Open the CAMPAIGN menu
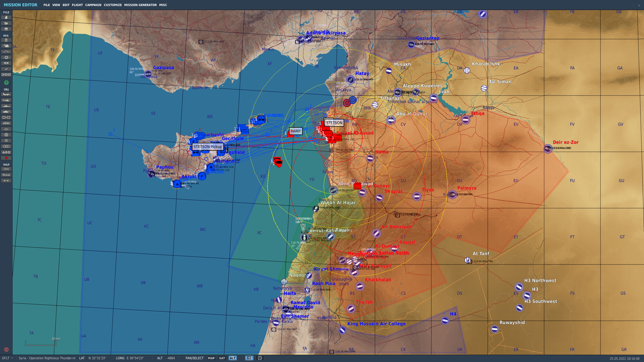 tap(93, 5)
